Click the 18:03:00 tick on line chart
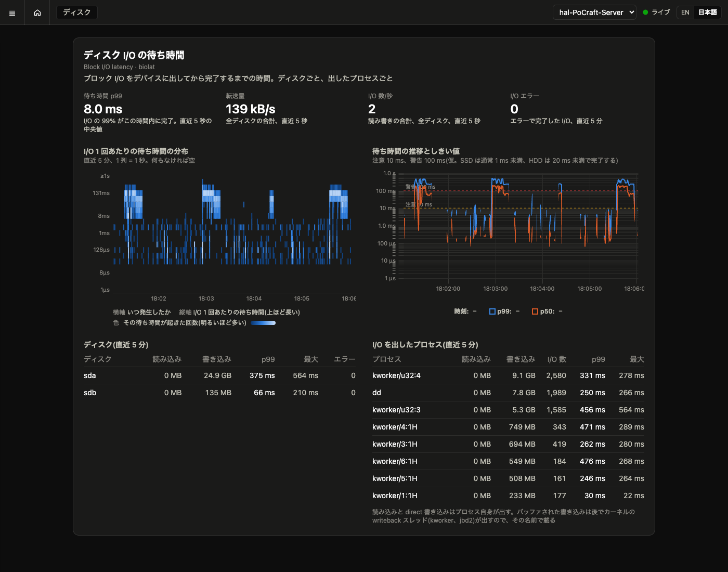 pos(496,289)
